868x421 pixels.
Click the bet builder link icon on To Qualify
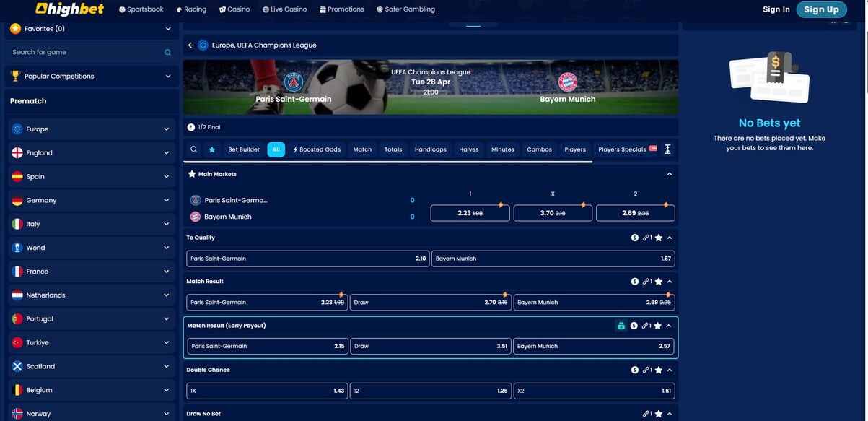point(646,238)
